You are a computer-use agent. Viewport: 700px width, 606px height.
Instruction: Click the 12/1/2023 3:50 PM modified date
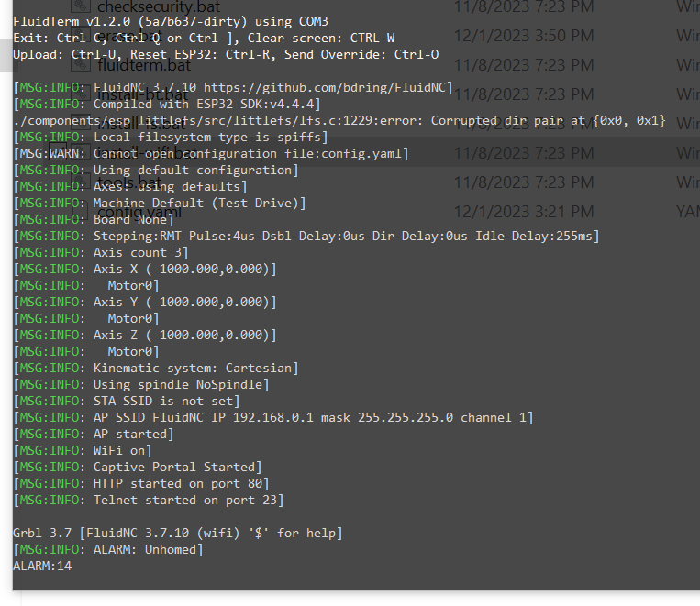tap(524, 36)
